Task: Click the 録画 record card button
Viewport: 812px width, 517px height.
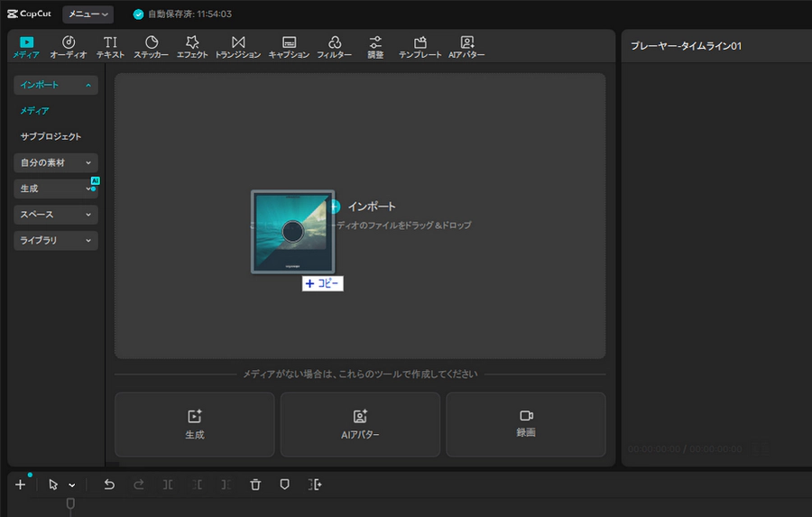Action: coord(526,424)
